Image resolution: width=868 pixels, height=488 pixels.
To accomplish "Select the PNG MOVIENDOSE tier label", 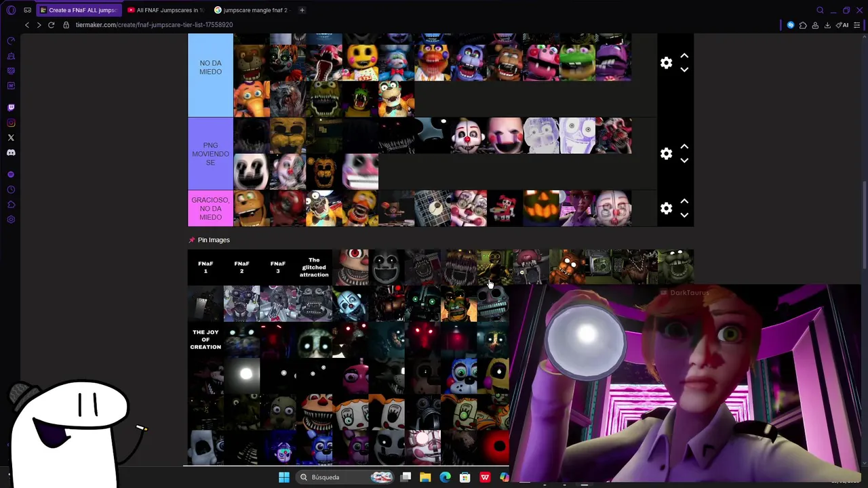I will [x=210, y=154].
